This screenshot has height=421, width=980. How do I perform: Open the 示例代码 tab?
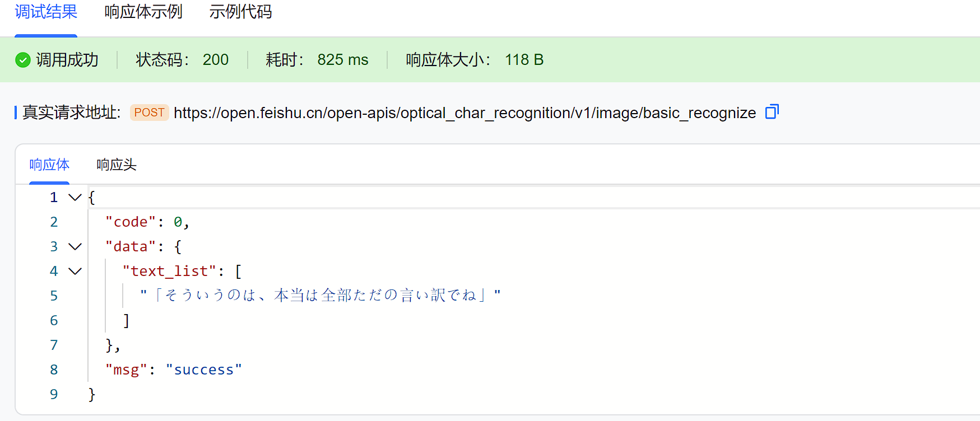(240, 12)
